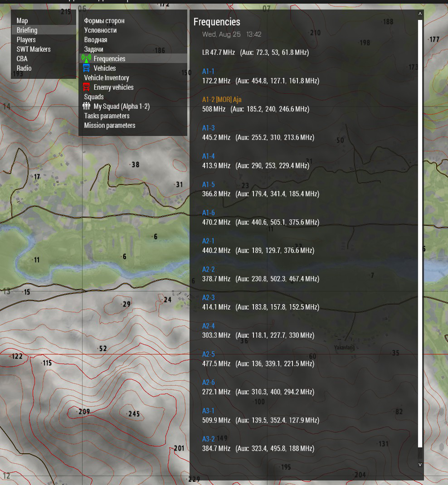Click the A2-5 squad link
448x485 pixels.
(x=209, y=354)
